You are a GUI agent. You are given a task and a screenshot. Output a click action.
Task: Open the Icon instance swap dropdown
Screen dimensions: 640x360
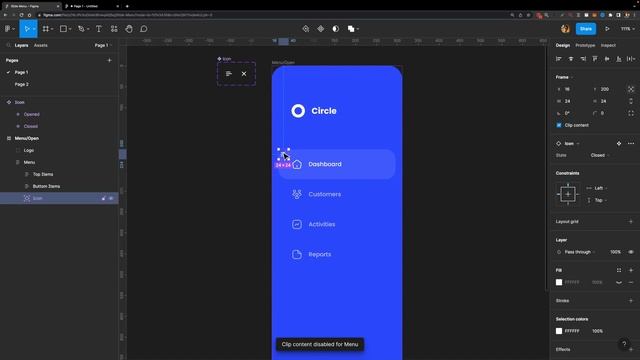571,144
